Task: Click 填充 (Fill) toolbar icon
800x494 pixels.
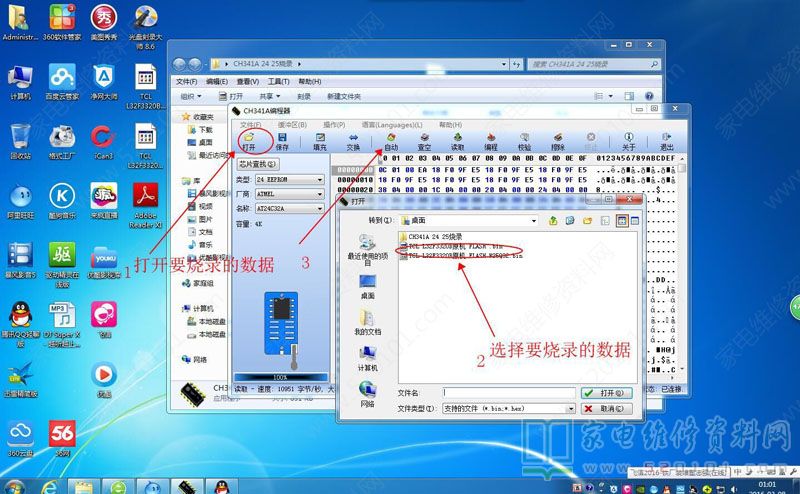Action: [x=320, y=141]
